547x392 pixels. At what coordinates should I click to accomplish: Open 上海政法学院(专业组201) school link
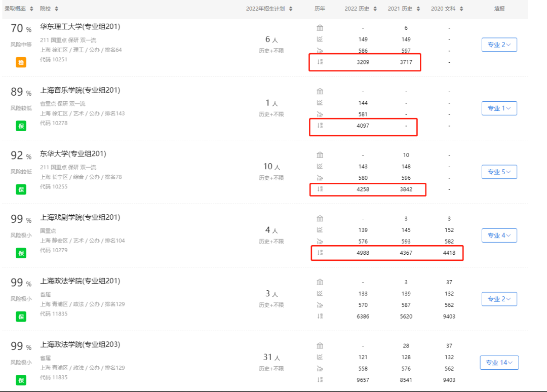[80, 281]
